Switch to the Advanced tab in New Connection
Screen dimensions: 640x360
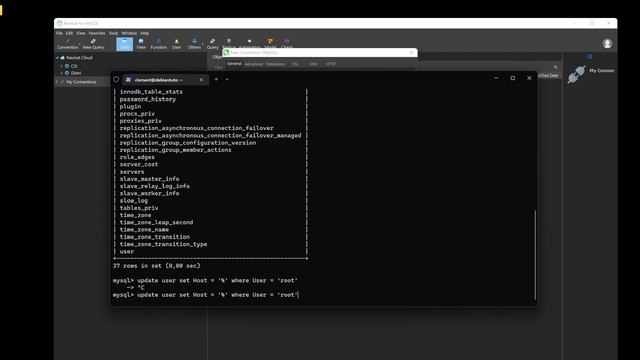253,64
